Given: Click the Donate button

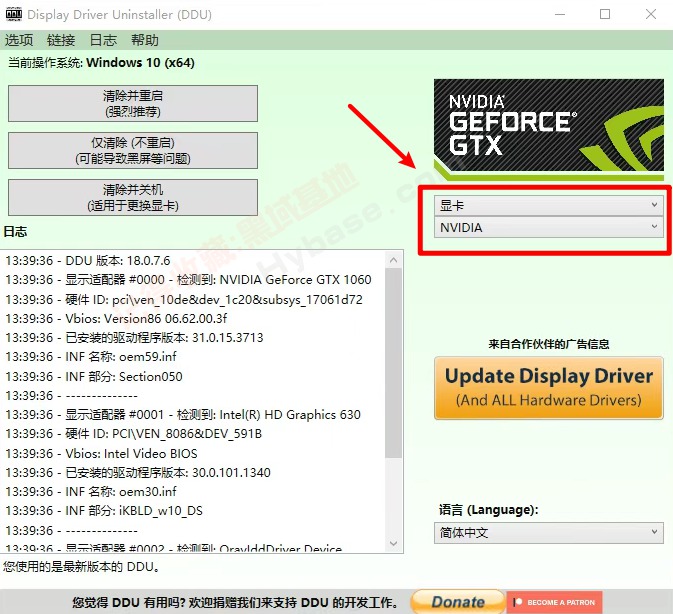Looking at the screenshot, I should [458, 602].
